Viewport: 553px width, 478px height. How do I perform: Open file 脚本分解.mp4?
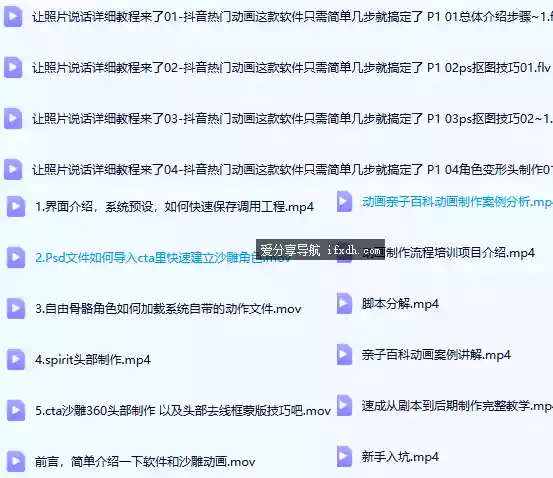pos(400,304)
